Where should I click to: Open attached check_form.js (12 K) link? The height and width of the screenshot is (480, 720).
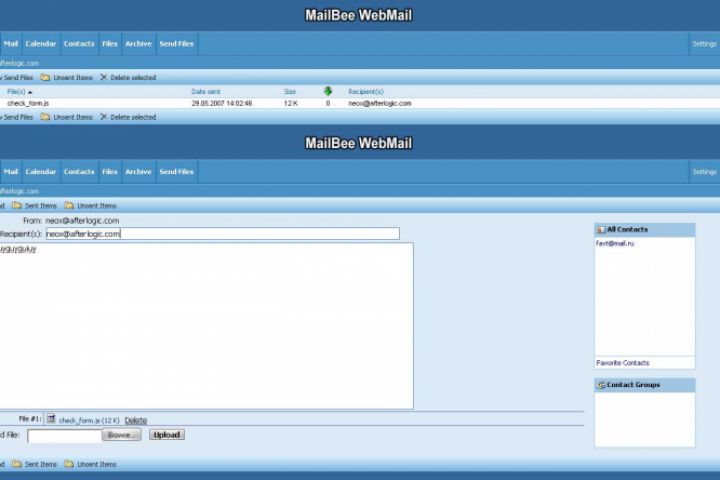coord(89,420)
